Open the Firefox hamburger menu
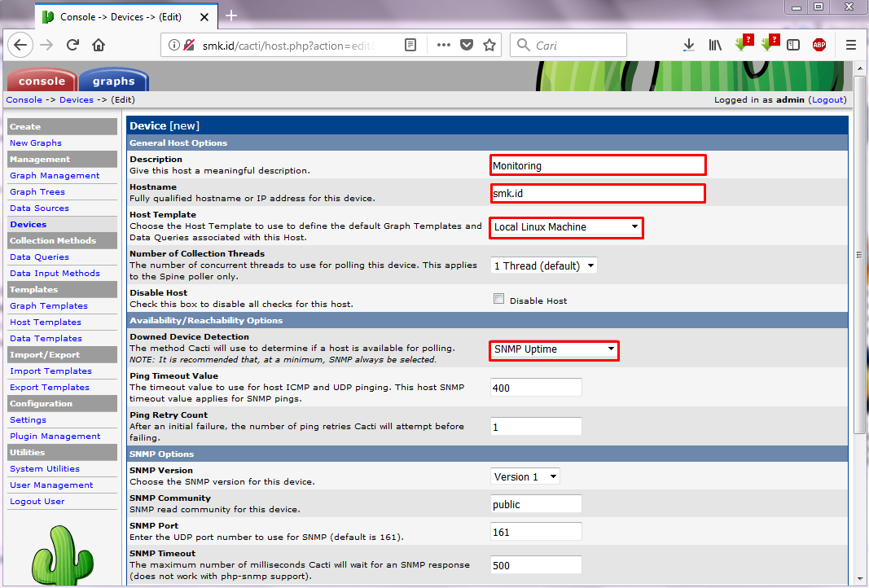 coord(850,45)
